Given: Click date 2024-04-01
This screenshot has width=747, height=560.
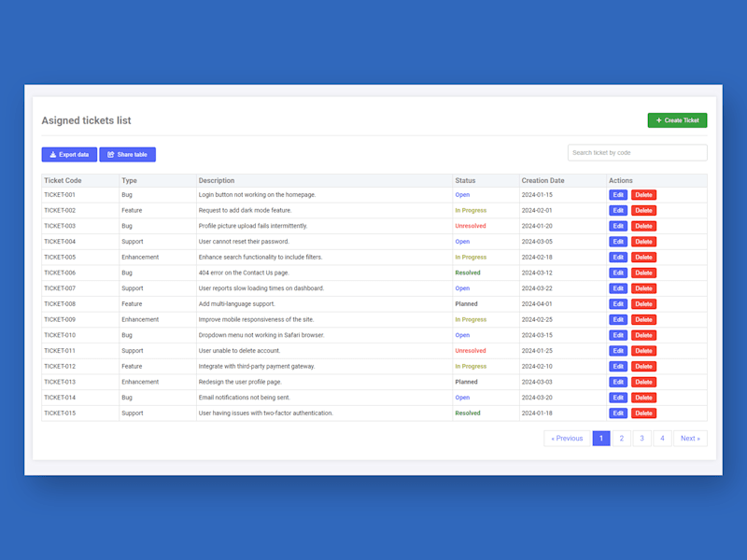Looking at the screenshot, I should coord(537,304).
